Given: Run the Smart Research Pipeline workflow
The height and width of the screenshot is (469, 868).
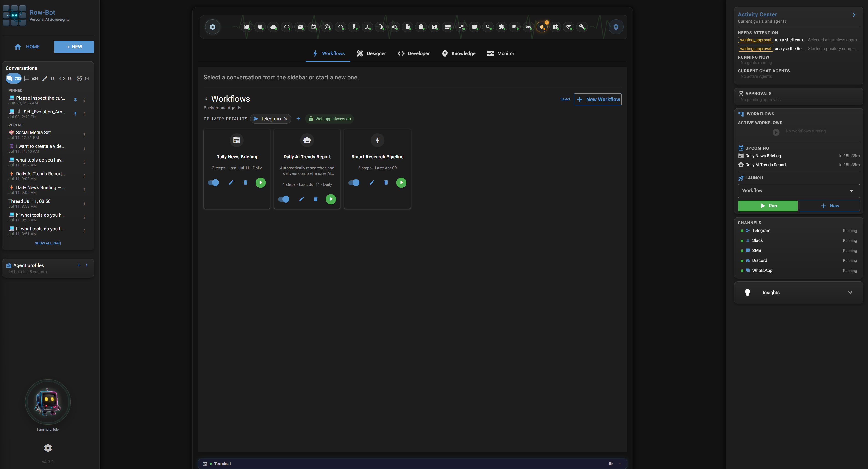Looking at the screenshot, I should pyautogui.click(x=401, y=182).
